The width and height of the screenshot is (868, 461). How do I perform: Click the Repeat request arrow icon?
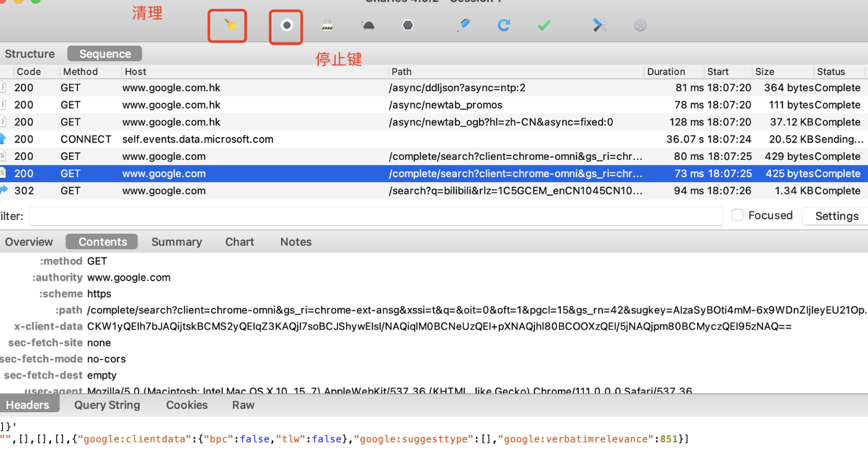[504, 25]
